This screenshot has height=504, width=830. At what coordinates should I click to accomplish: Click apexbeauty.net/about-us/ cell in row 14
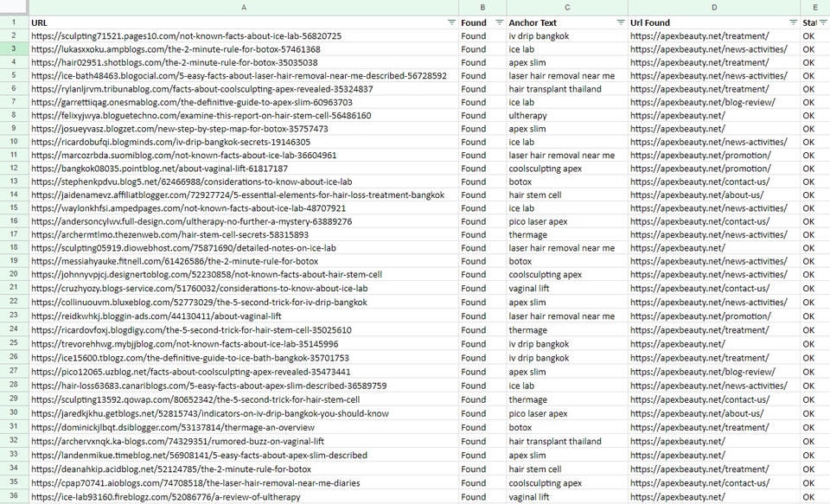[x=714, y=195]
